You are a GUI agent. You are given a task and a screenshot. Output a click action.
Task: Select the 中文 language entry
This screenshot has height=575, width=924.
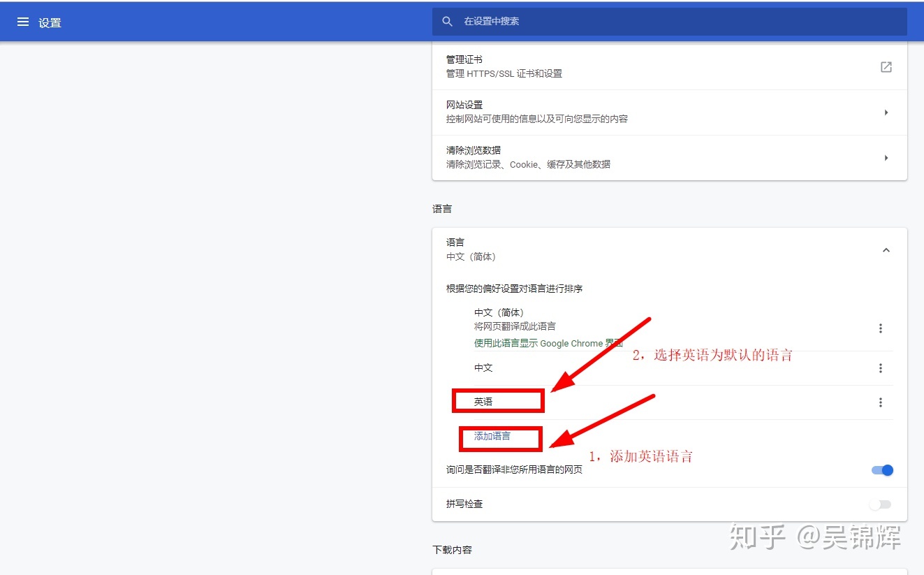483,367
